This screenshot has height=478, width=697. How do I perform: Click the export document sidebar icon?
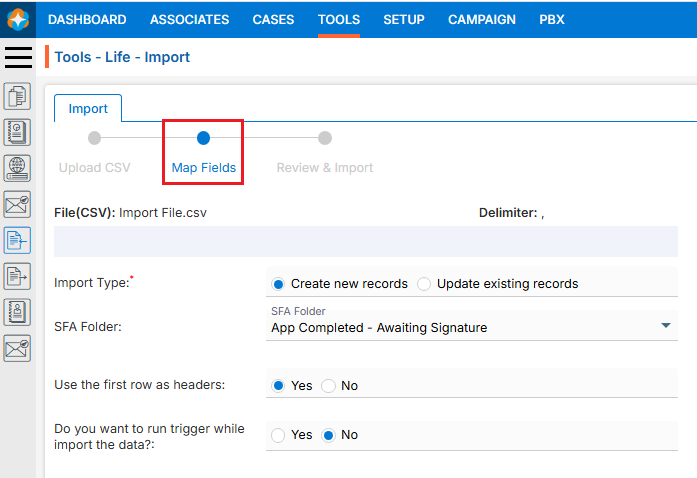[x=17, y=276]
